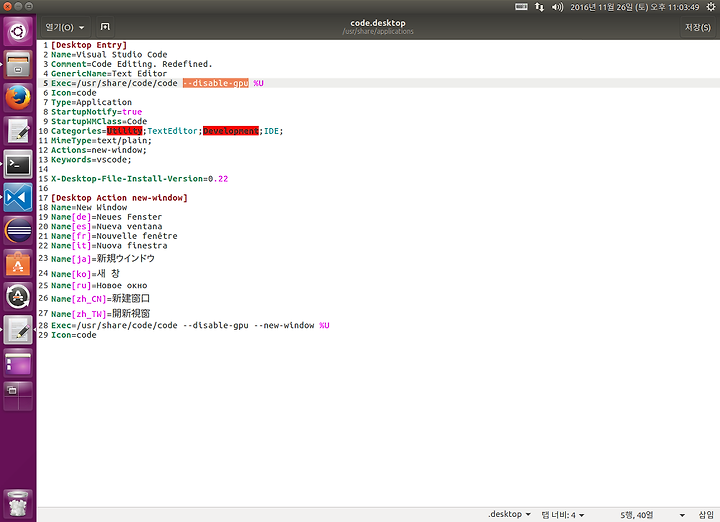Click --new-window on Exec line 28
This screenshot has width=720, height=522.
[x=284, y=326]
